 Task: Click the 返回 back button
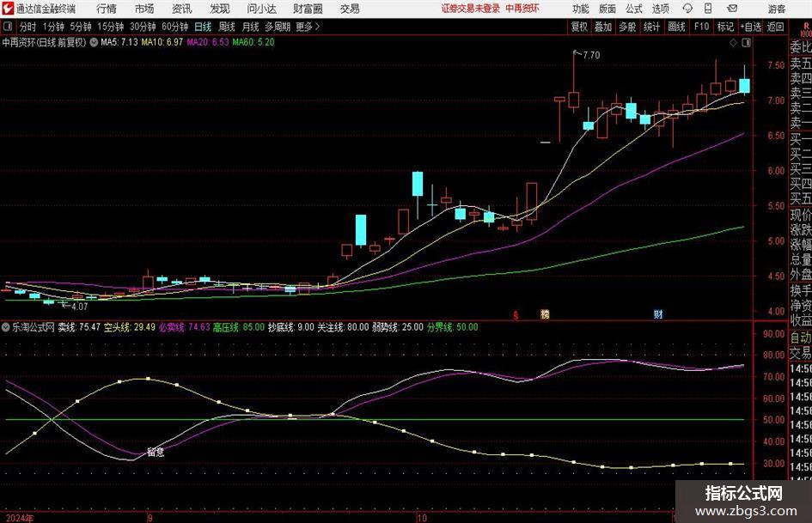[x=775, y=27]
